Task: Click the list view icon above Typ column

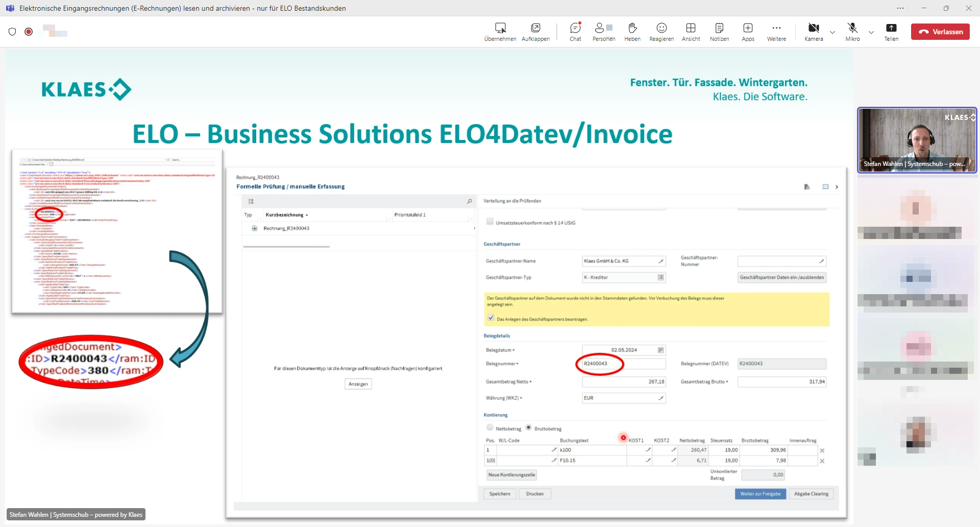Action: [x=251, y=202]
